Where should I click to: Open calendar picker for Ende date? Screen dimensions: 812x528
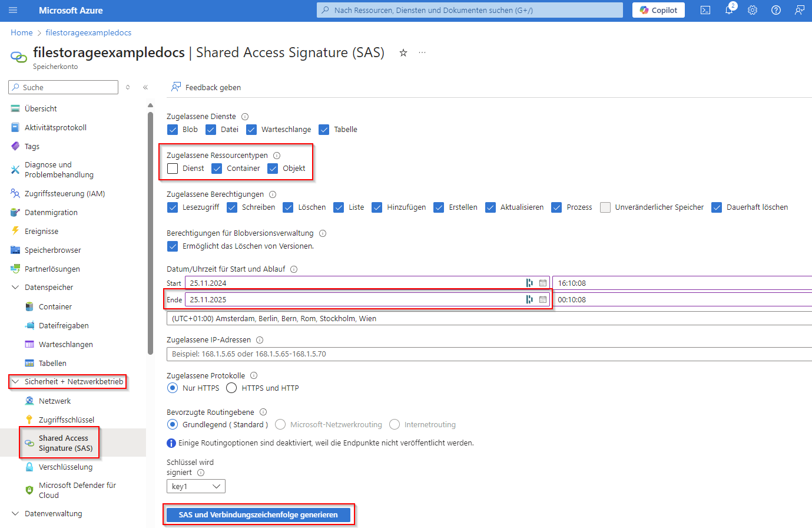click(543, 299)
